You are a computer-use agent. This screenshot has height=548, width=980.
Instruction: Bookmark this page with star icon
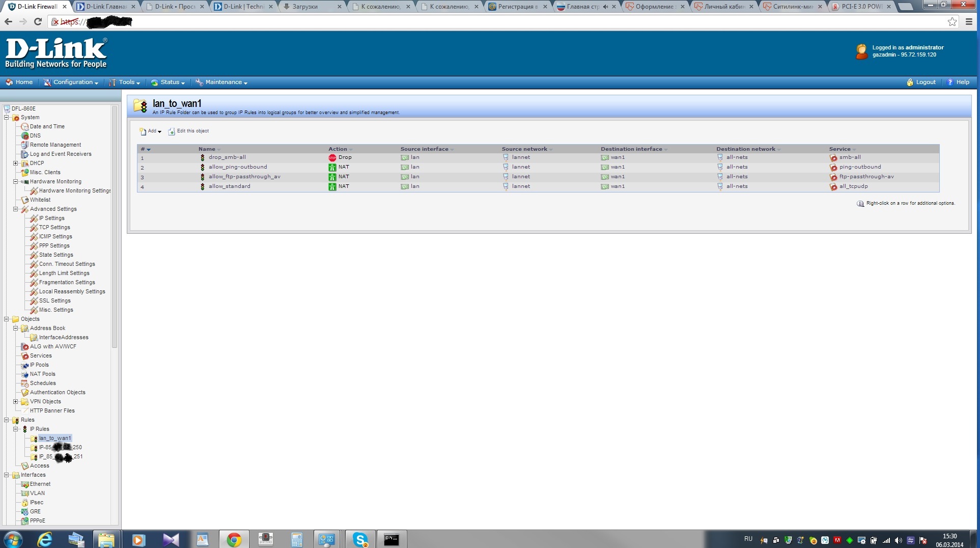(952, 21)
